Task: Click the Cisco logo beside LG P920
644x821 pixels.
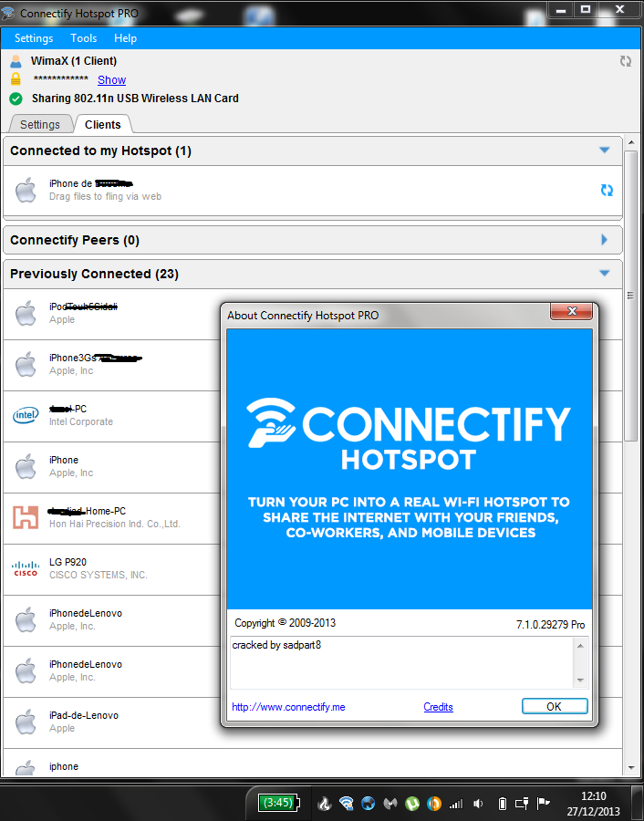Action: (x=26, y=568)
